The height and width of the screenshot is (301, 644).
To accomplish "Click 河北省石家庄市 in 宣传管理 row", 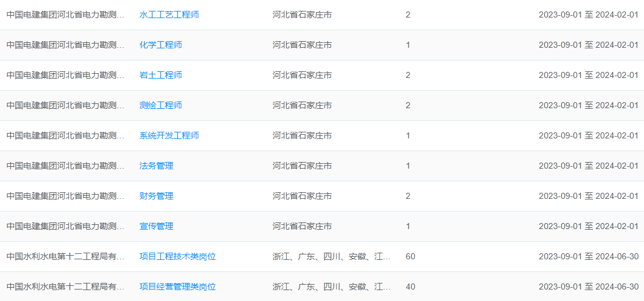I will tap(302, 226).
